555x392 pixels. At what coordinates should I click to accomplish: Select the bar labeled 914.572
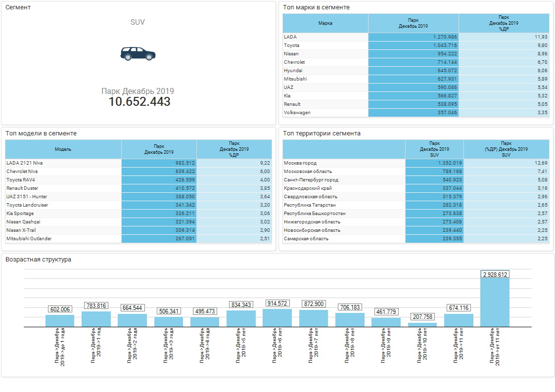coord(277,318)
